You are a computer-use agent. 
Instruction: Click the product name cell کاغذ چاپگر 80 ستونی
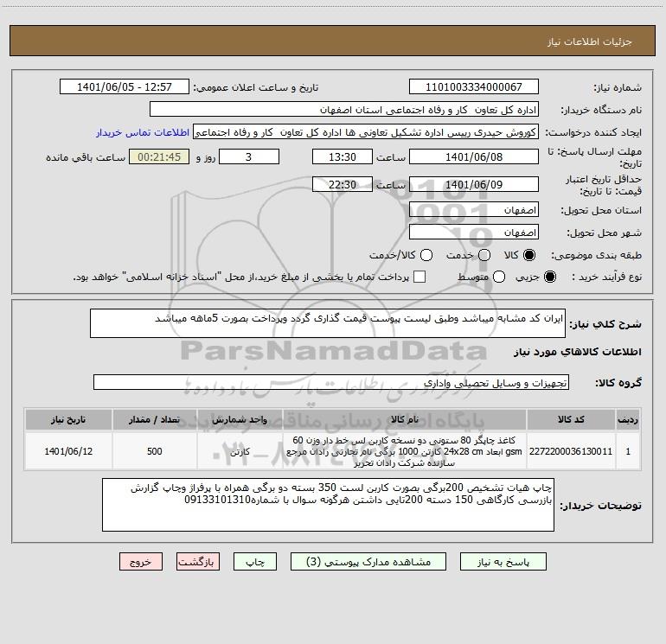pyautogui.click(x=405, y=451)
